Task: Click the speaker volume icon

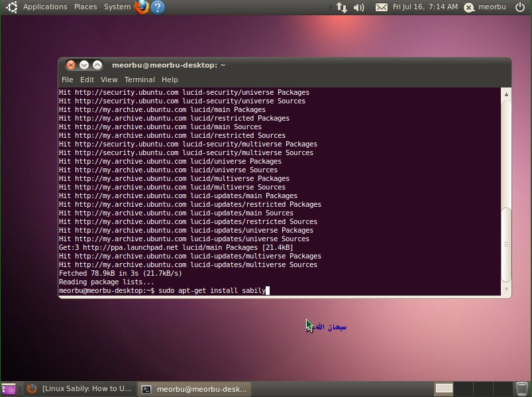Action: click(358, 7)
